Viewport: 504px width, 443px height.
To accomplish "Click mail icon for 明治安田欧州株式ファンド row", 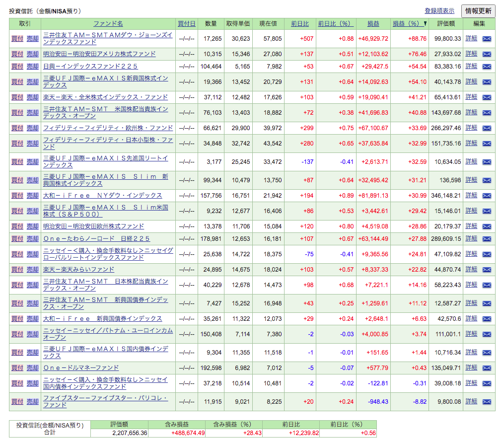I will pos(487,226).
